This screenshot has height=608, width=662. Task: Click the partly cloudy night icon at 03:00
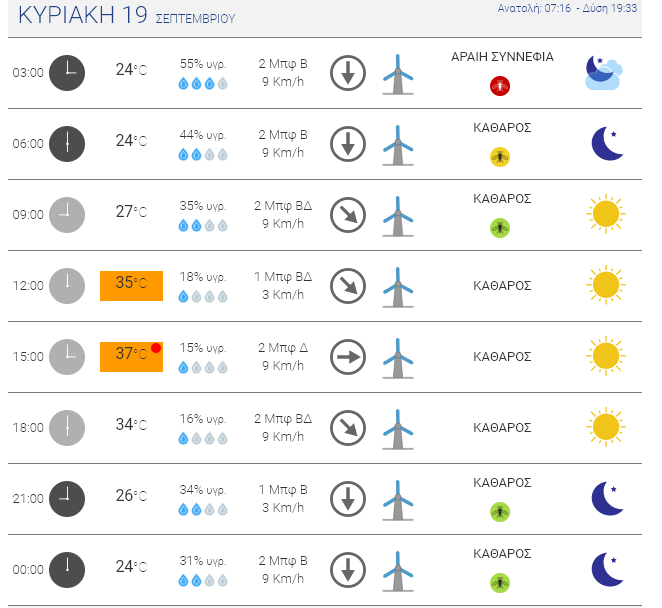[x=604, y=73]
